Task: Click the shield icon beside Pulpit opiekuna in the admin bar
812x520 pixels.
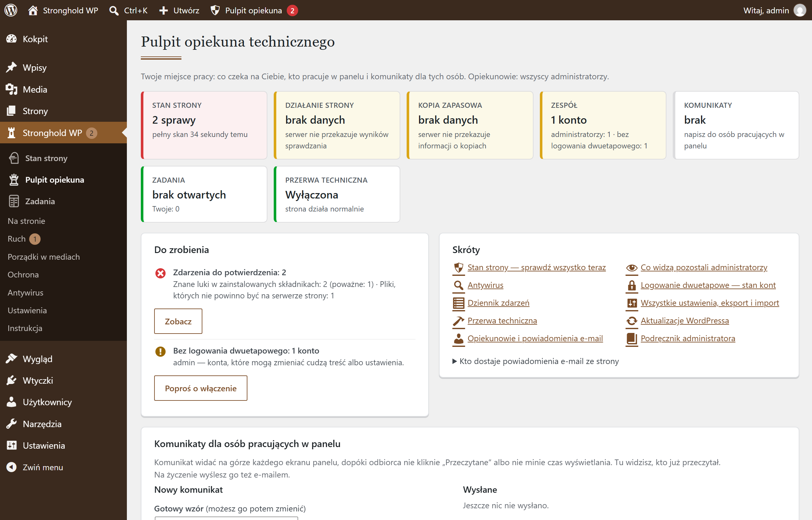Action: (215, 10)
